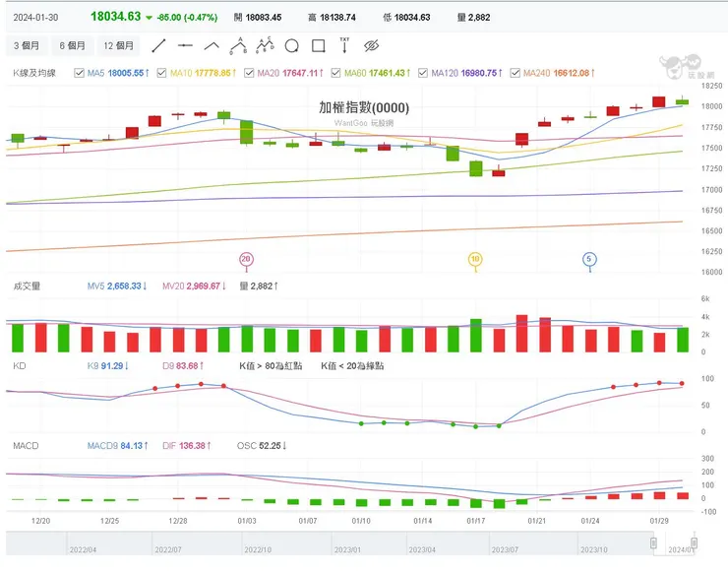
Task: Click the 成交量 panel label
Action: pyautogui.click(x=27, y=286)
